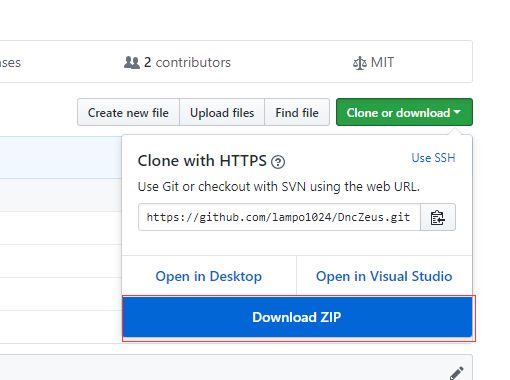Open the repository in Visual Studio
Image resolution: width=510 pixels, height=380 pixels.
tap(384, 276)
